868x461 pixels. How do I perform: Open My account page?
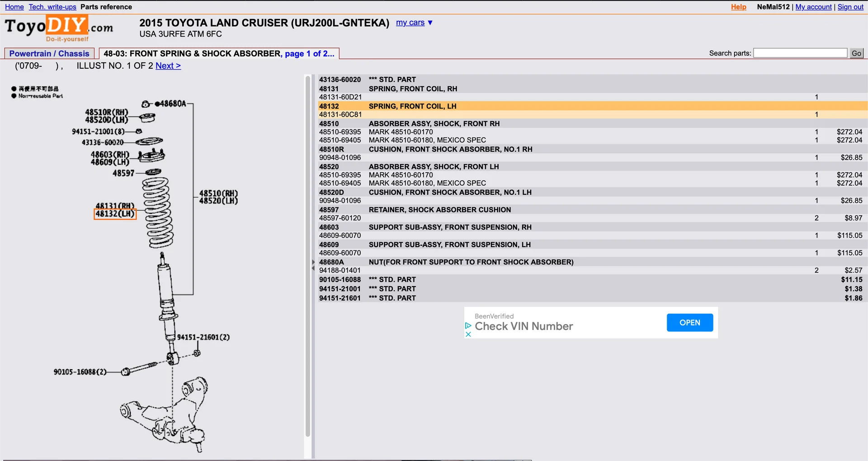(813, 7)
